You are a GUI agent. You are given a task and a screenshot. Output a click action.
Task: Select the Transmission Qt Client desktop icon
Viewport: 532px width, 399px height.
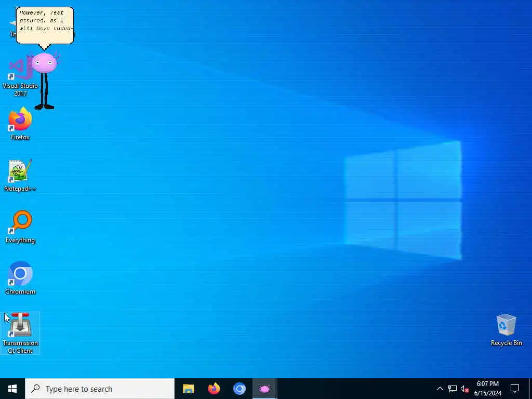pyautogui.click(x=20, y=333)
